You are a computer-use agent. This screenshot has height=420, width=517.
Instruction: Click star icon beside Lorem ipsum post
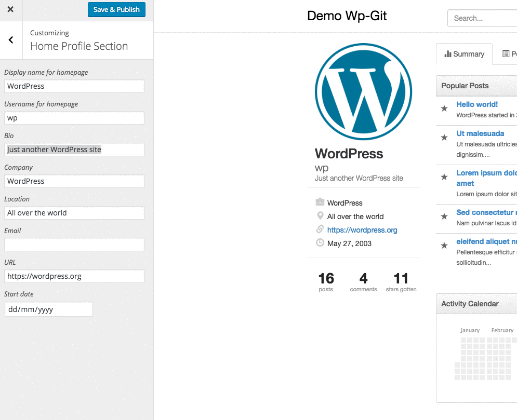(444, 177)
